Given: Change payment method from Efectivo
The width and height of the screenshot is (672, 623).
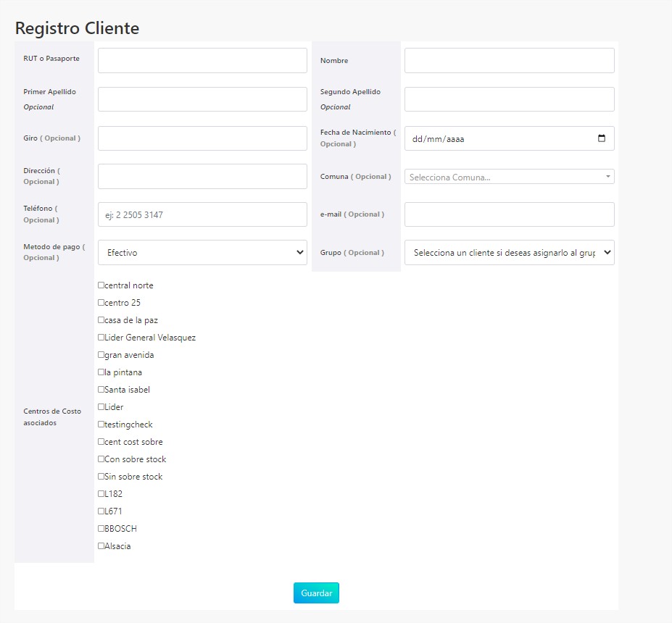Looking at the screenshot, I should click(x=202, y=253).
